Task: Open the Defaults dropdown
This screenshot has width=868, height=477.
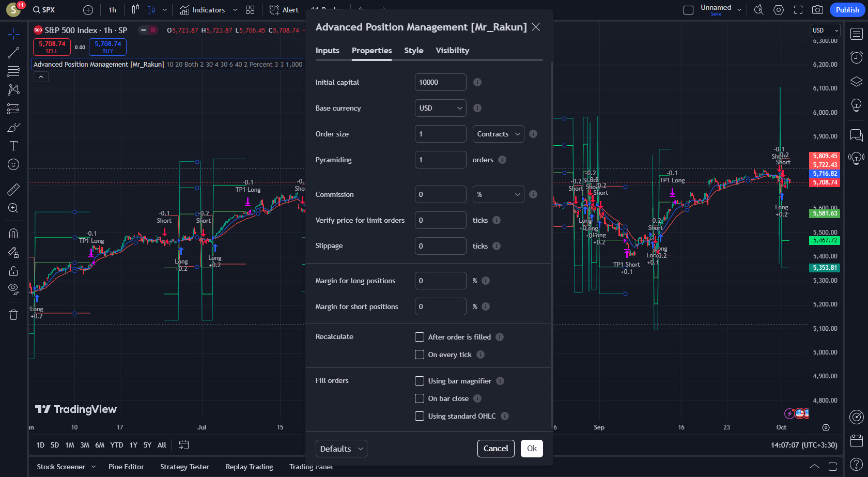Action: click(x=341, y=449)
